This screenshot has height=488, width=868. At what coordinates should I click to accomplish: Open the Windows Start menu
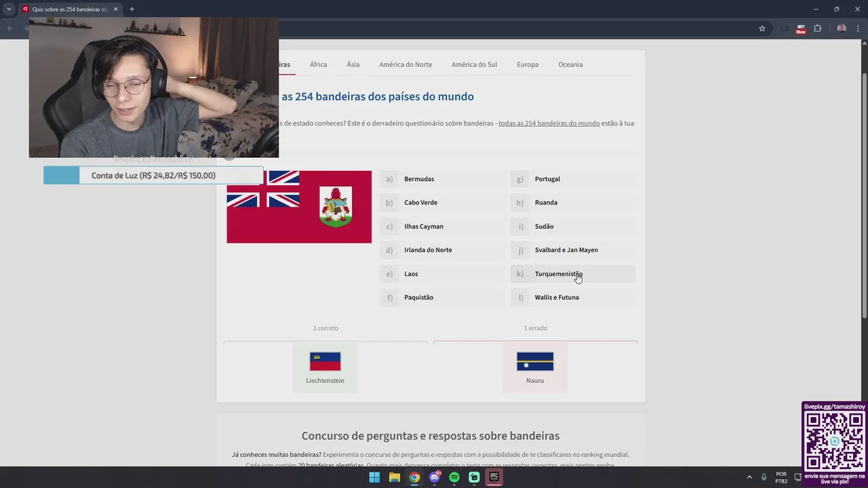pos(374,477)
